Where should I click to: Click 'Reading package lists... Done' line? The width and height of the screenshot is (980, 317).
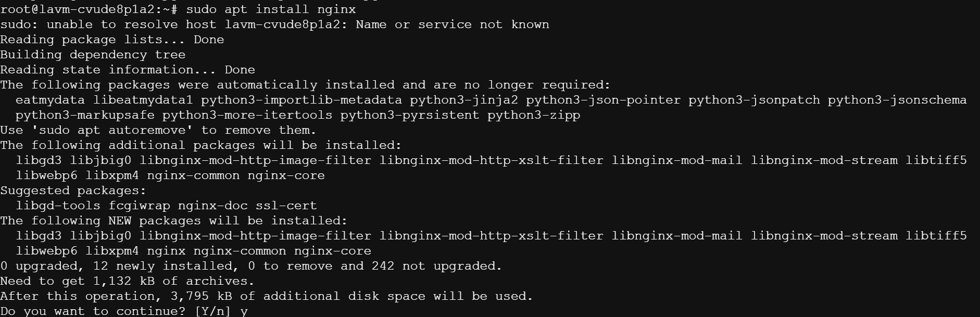[x=112, y=40]
